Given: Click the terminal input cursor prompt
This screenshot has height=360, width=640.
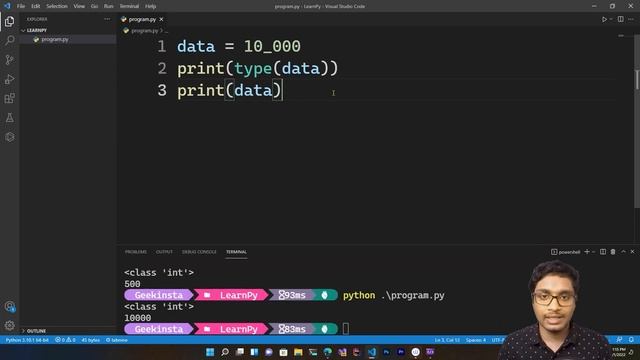Looking at the screenshot, I should click(x=345, y=329).
